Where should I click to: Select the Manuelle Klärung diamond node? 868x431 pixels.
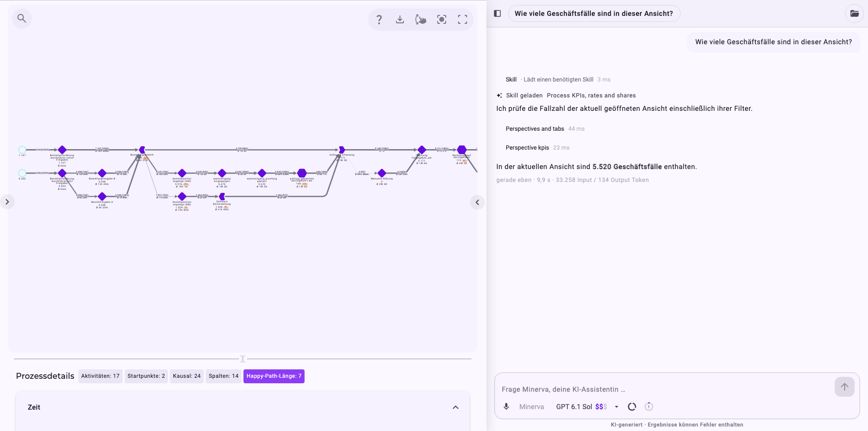pos(382,173)
